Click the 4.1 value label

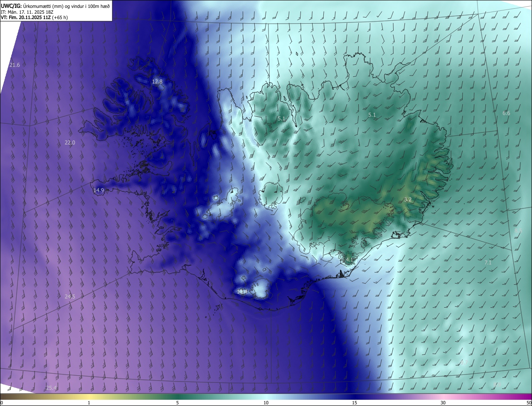point(349,260)
